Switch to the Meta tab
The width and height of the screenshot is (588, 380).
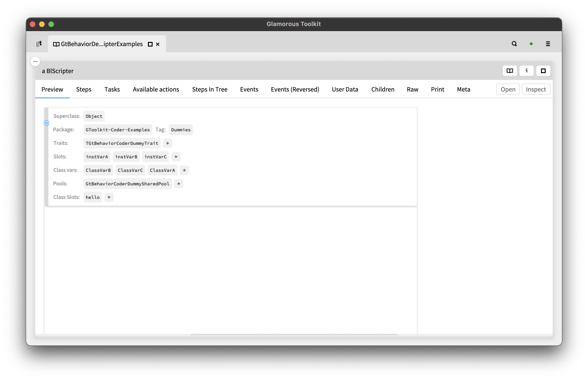[x=463, y=89]
